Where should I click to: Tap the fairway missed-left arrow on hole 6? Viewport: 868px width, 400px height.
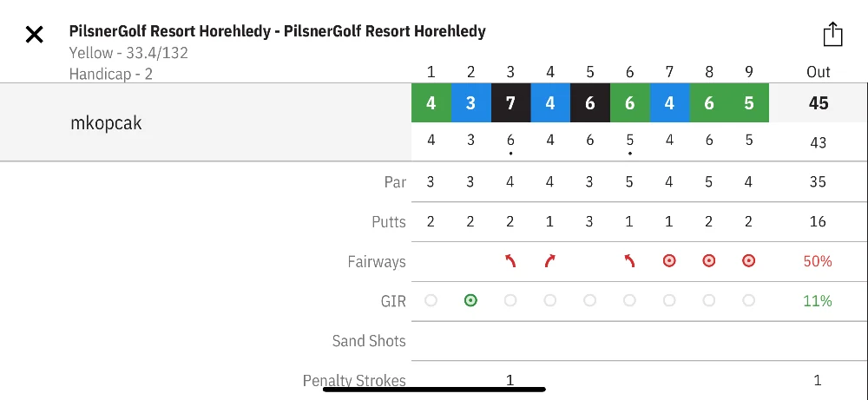click(x=629, y=261)
